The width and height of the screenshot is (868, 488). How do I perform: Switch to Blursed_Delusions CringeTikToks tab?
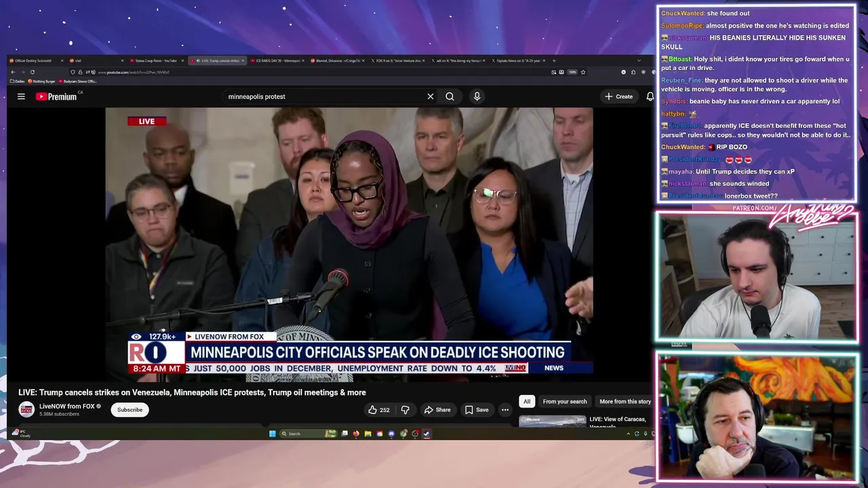[335, 60]
